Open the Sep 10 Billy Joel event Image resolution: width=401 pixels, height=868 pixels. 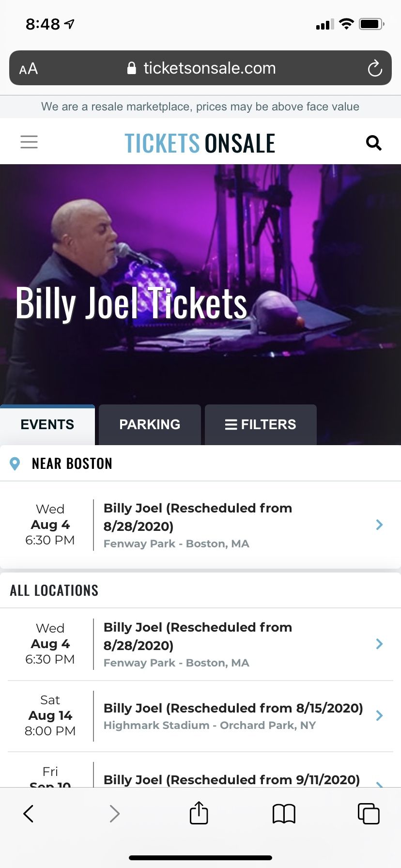coord(231,779)
